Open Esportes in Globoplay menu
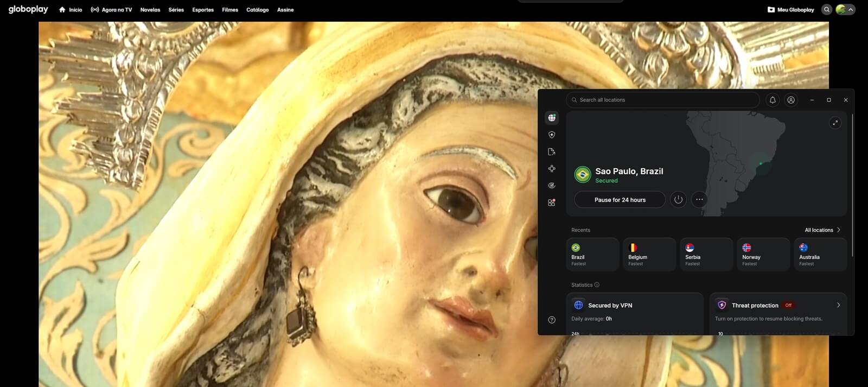This screenshot has height=387, width=868. pos(203,10)
